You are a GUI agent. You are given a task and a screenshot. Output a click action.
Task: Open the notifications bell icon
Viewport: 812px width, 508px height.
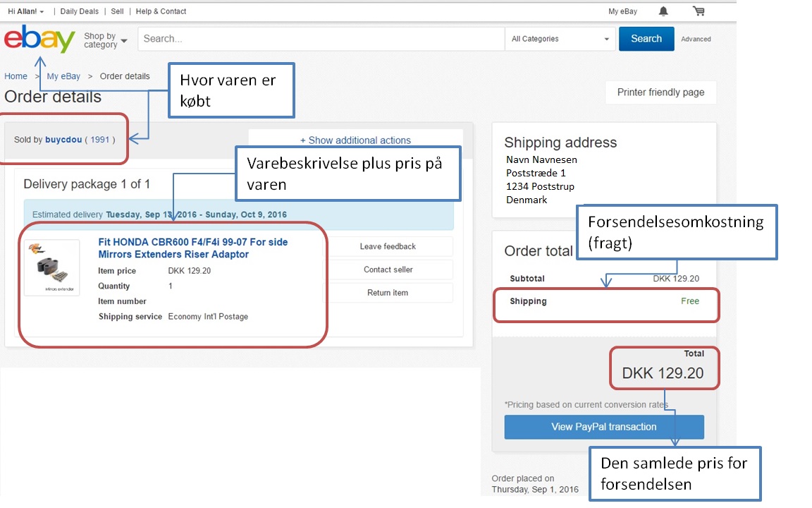(x=663, y=11)
